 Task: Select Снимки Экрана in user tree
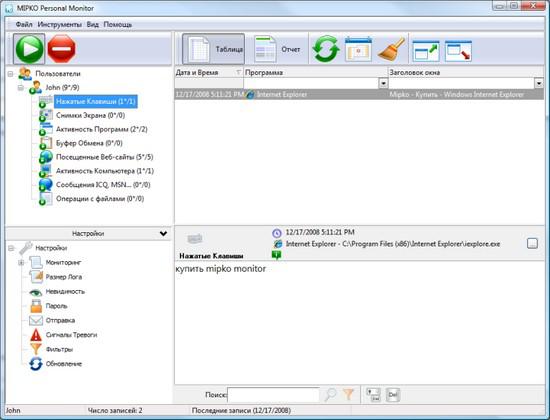click(x=90, y=115)
